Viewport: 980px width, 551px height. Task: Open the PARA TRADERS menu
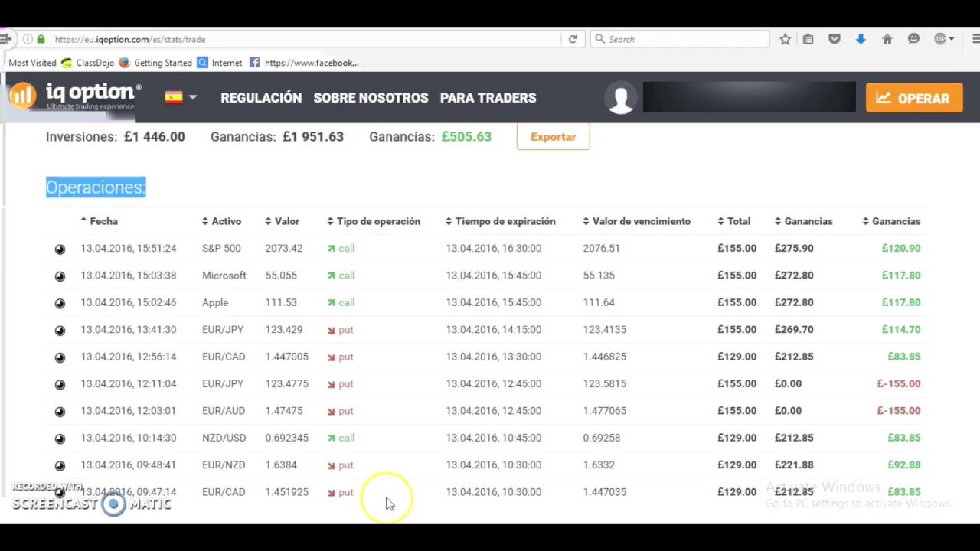point(488,98)
